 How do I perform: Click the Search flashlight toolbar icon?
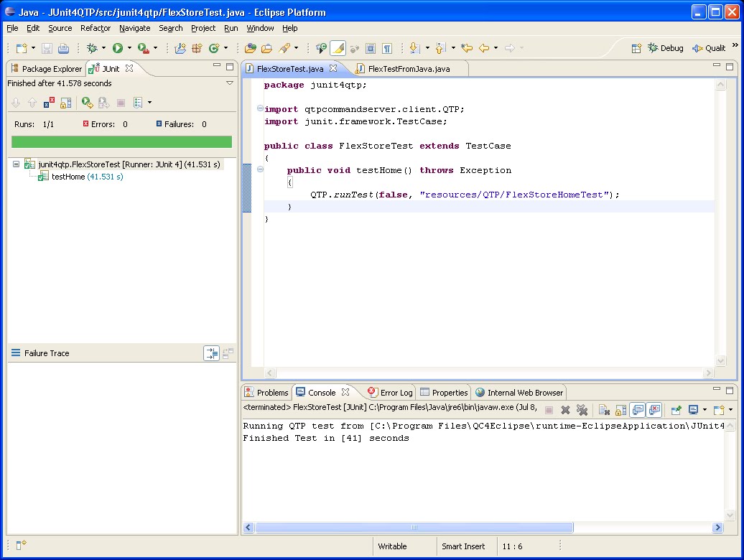(x=284, y=48)
